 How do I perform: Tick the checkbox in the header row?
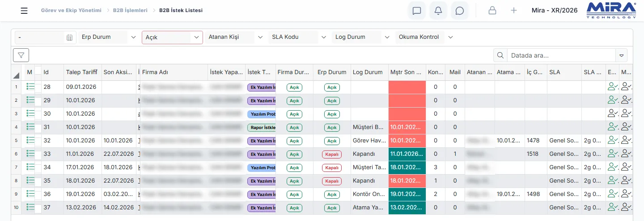coord(38,70)
